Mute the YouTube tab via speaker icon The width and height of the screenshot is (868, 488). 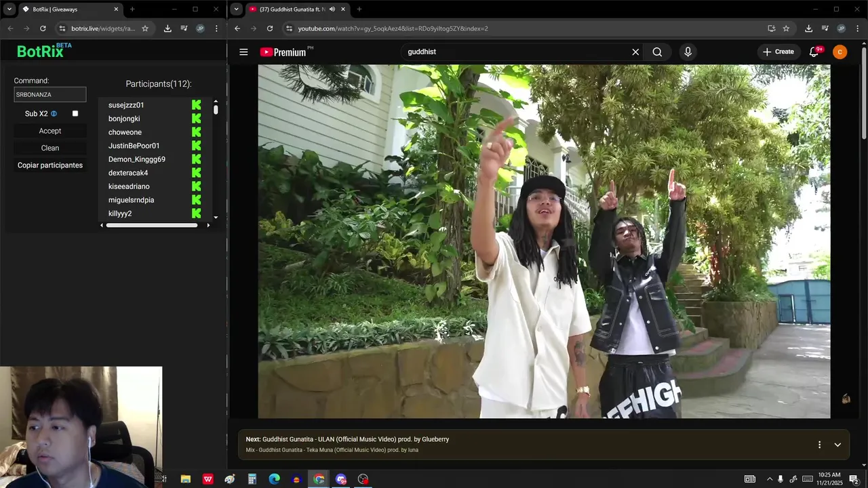tap(332, 9)
